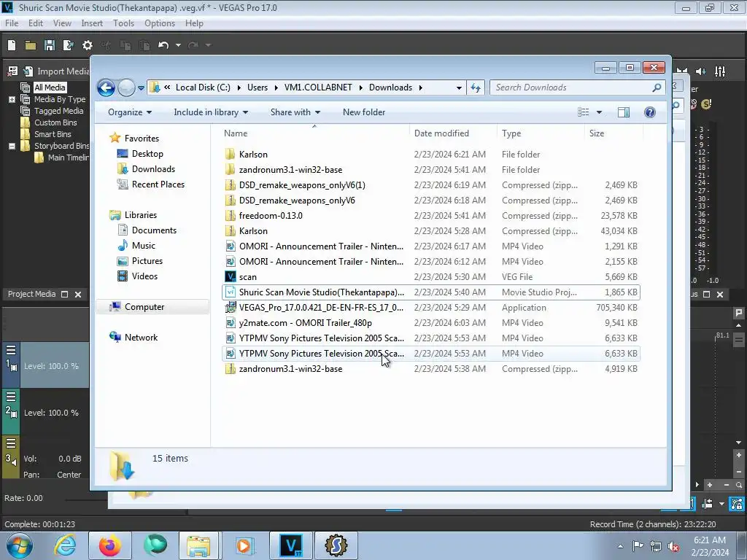Open the Organize dropdown

point(130,112)
